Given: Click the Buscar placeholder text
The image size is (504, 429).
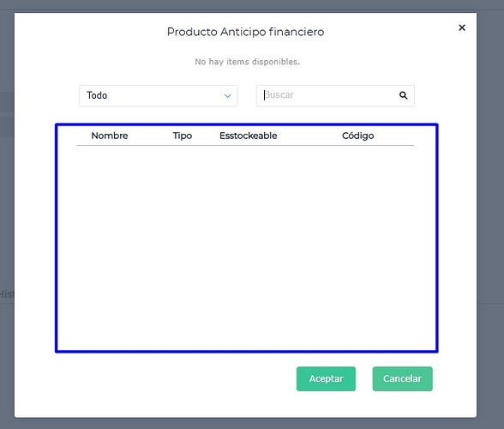Looking at the screenshot, I should coord(279,95).
